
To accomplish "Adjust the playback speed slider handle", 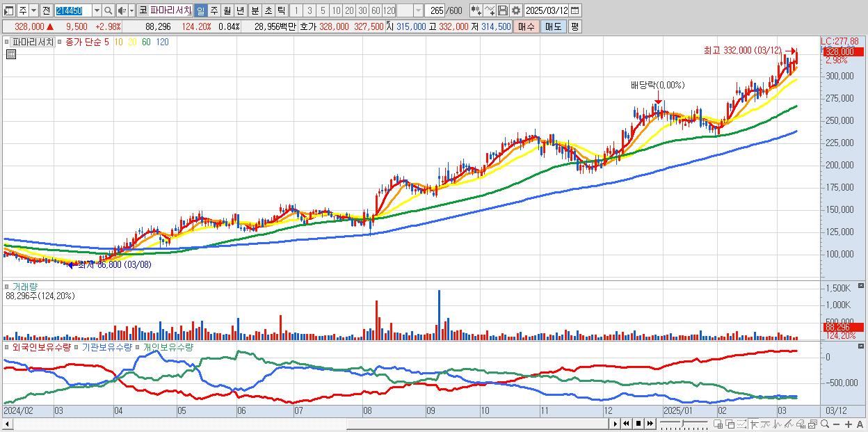I will tap(682, 423).
